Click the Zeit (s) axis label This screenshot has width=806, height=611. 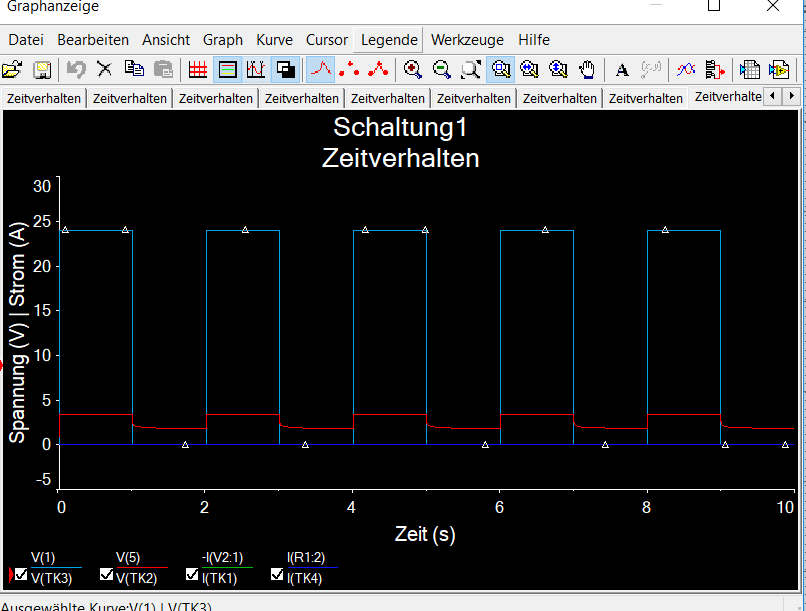point(425,534)
